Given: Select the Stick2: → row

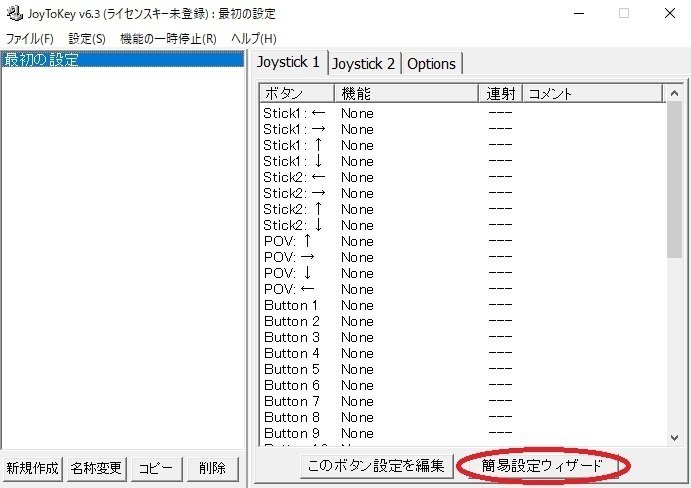Looking at the screenshot, I should coord(462,193).
